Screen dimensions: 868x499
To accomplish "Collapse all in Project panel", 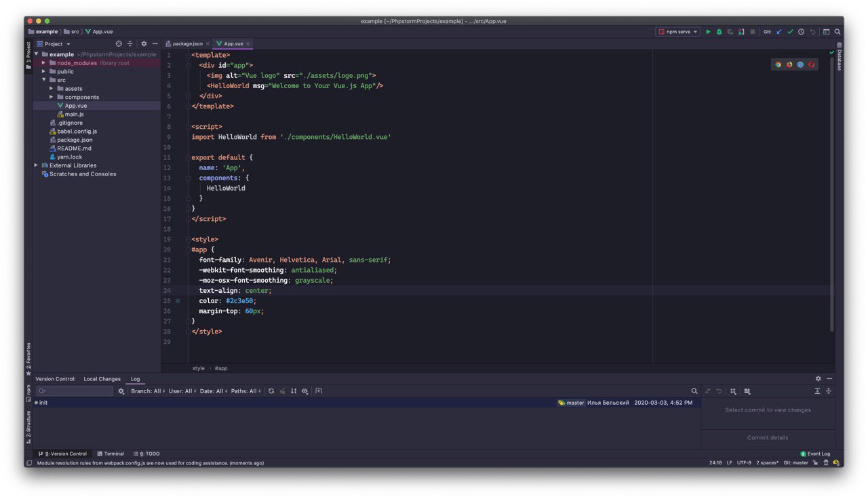I will [x=130, y=44].
